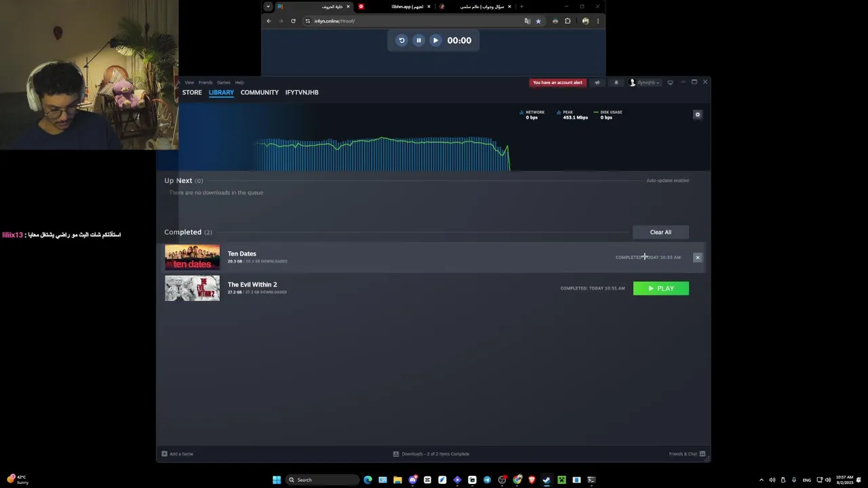Open IFYTVNJHB profile tab

[x=302, y=92]
